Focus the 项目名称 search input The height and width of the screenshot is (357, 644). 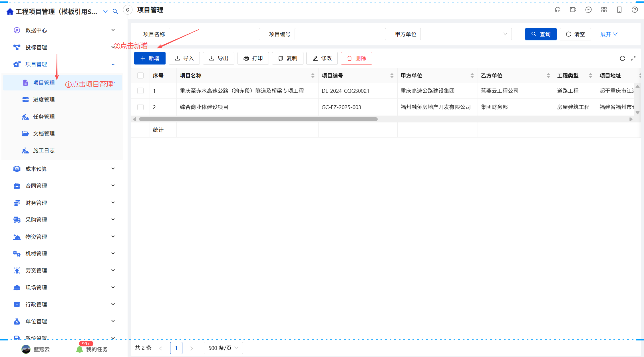[x=214, y=34]
